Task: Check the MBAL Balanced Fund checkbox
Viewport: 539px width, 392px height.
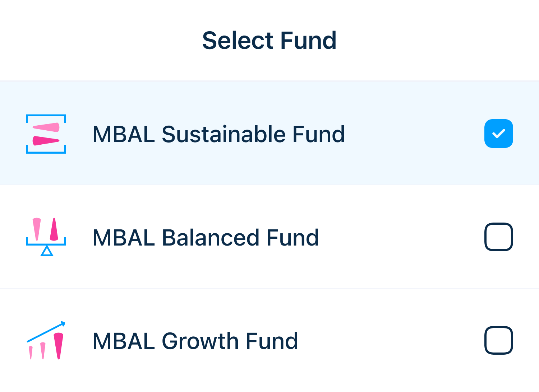Action: (x=498, y=237)
